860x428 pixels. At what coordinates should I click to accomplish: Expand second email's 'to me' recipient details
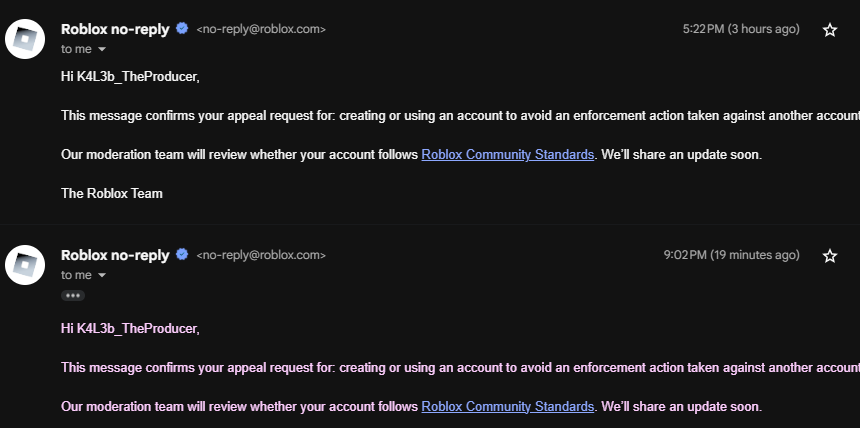(102, 275)
